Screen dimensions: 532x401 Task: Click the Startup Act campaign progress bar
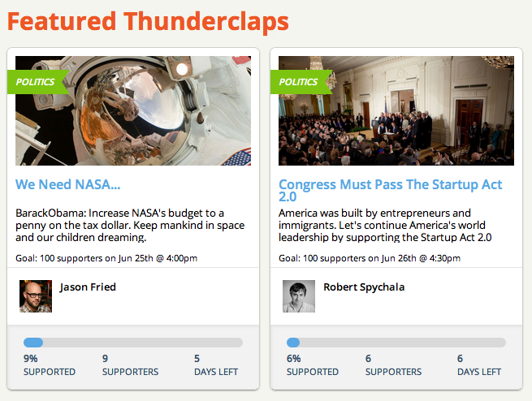[x=396, y=343]
